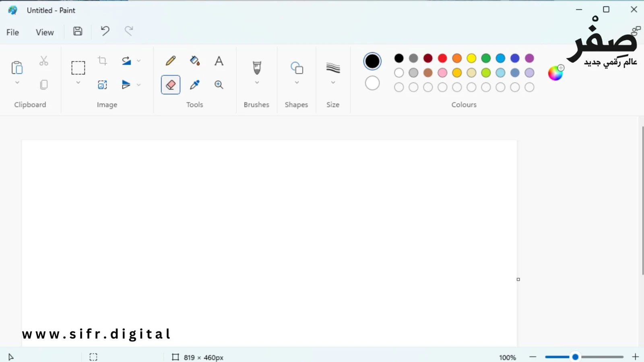
Task: Undo the last action
Action: pos(105,31)
